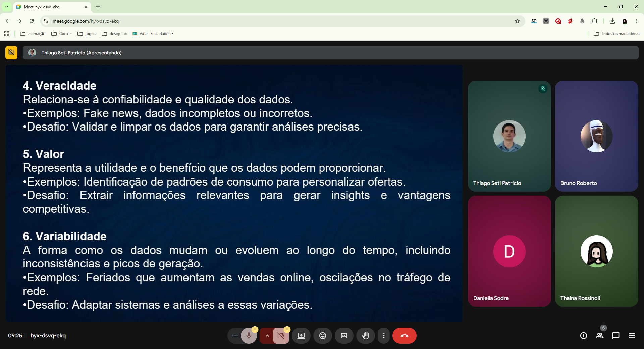Open the three-dot pill left of the microphone
Screen dimensions: 644x349
(235, 336)
